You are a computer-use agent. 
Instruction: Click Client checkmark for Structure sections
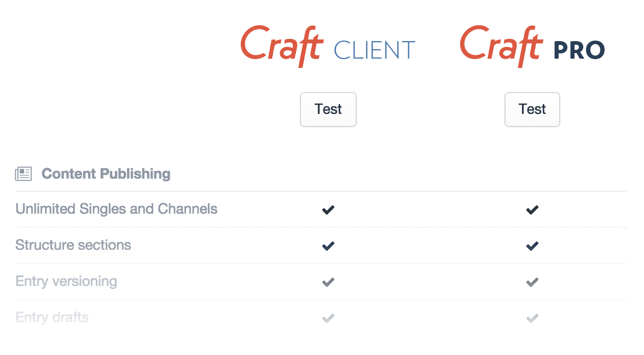(x=328, y=246)
